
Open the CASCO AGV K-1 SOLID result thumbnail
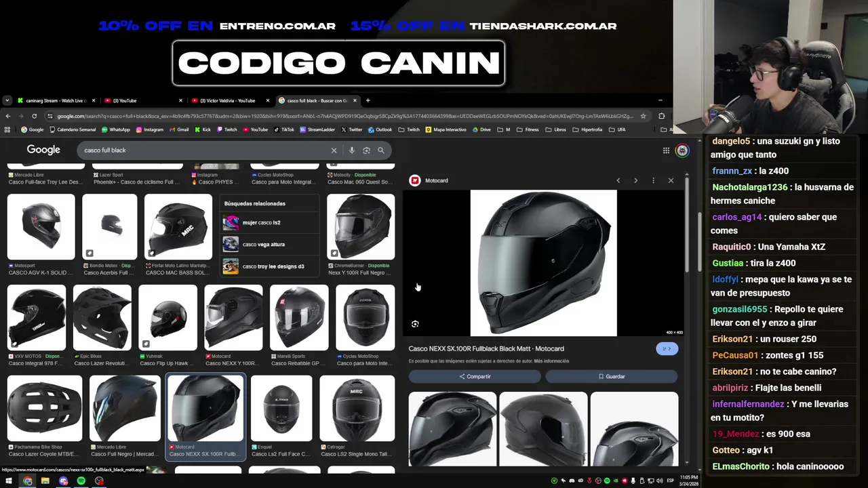(x=41, y=227)
